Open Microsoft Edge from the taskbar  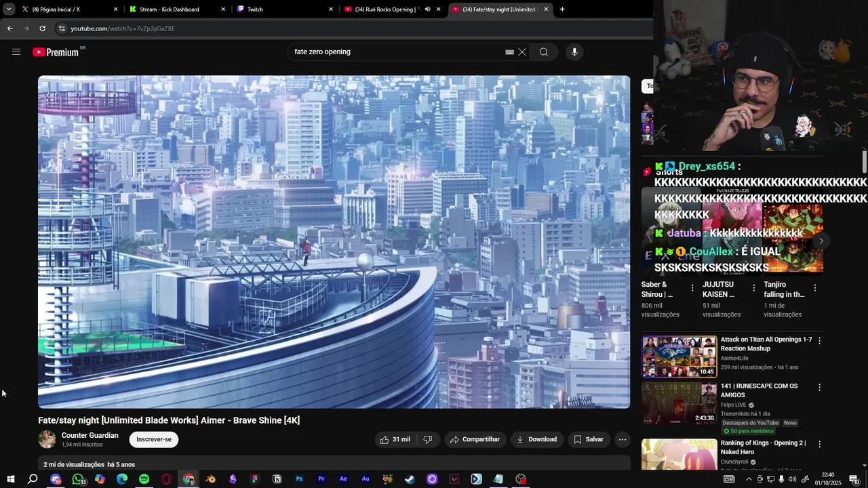[122, 479]
